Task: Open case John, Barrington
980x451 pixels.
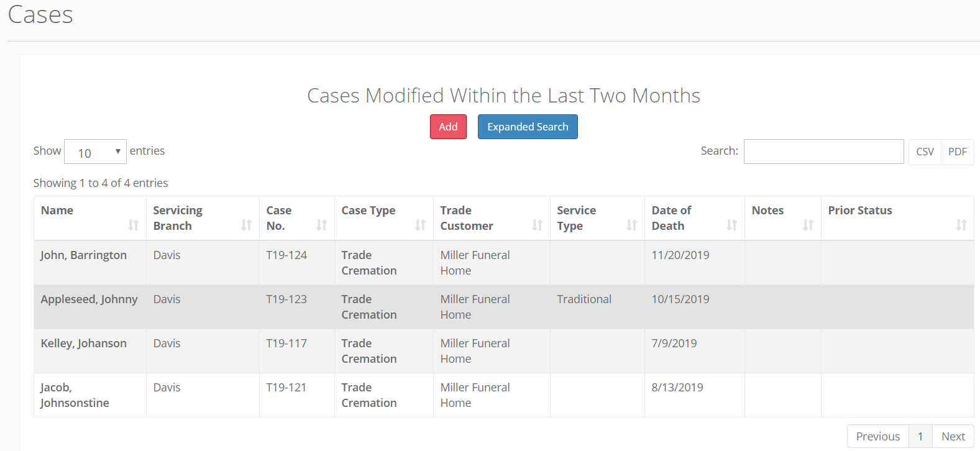Action: click(x=83, y=255)
